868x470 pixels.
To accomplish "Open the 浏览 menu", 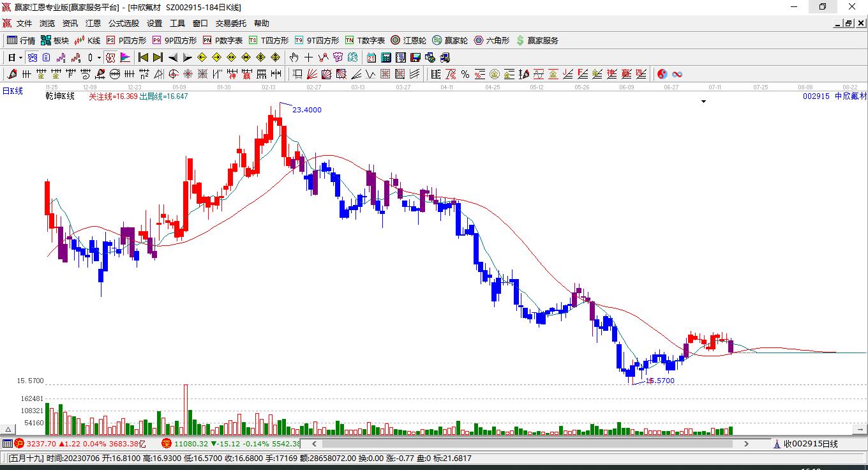I will tap(47, 24).
